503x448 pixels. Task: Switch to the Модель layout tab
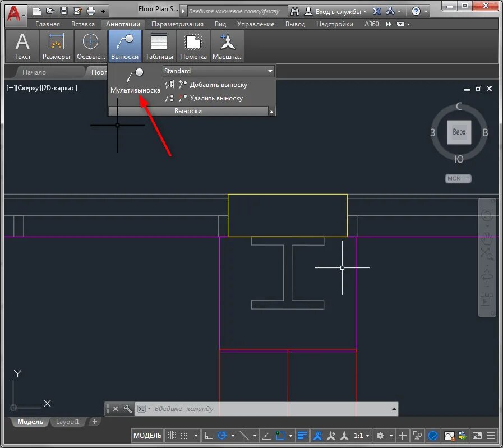coord(30,422)
